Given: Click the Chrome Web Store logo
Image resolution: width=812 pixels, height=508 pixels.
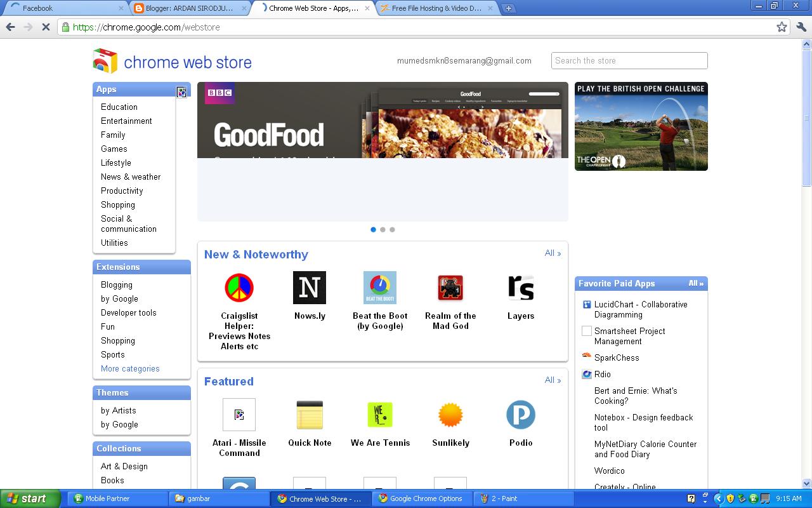Looking at the screenshot, I should (172, 62).
